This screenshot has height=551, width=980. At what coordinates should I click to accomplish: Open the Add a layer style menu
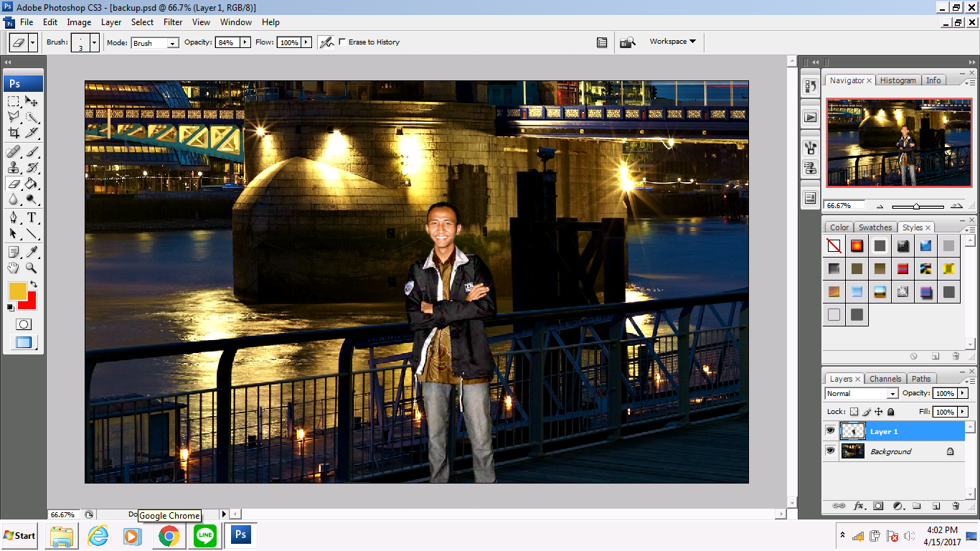tap(858, 506)
